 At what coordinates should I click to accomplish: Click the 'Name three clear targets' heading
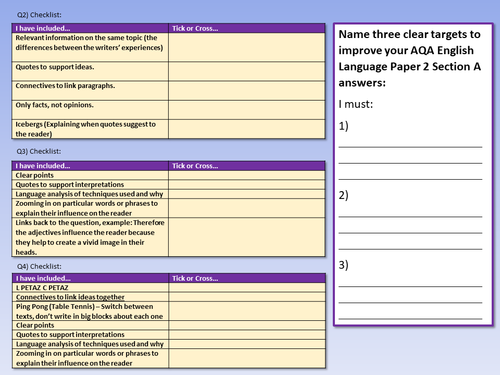click(410, 58)
